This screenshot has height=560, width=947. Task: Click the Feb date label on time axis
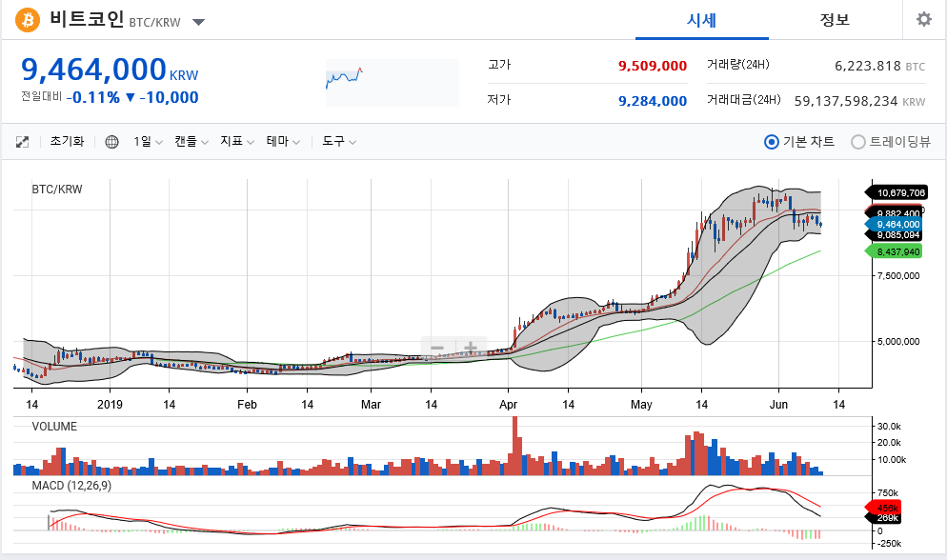pyautogui.click(x=247, y=405)
